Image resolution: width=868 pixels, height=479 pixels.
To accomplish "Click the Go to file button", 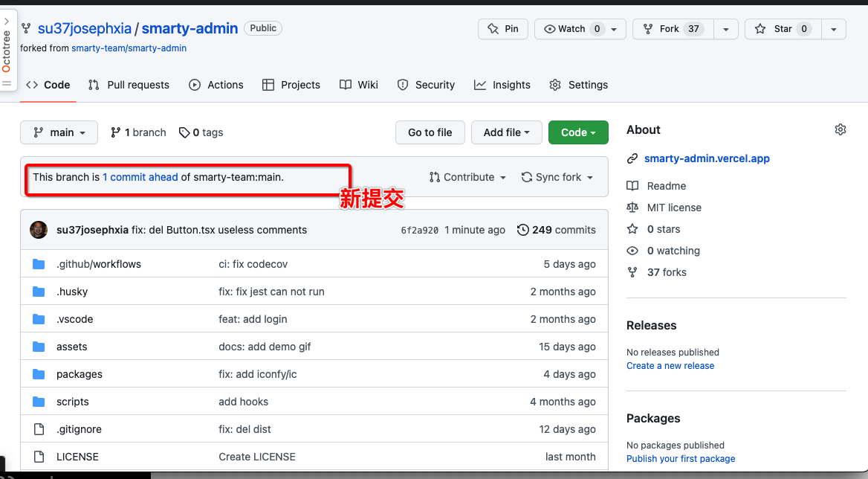I will [x=430, y=132].
